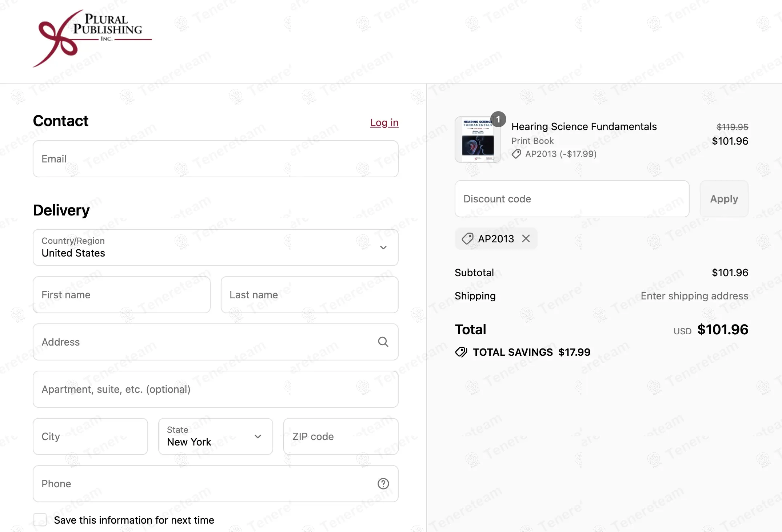Expand the State dropdown showing New York
This screenshot has height=532, width=782.
point(215,436)
